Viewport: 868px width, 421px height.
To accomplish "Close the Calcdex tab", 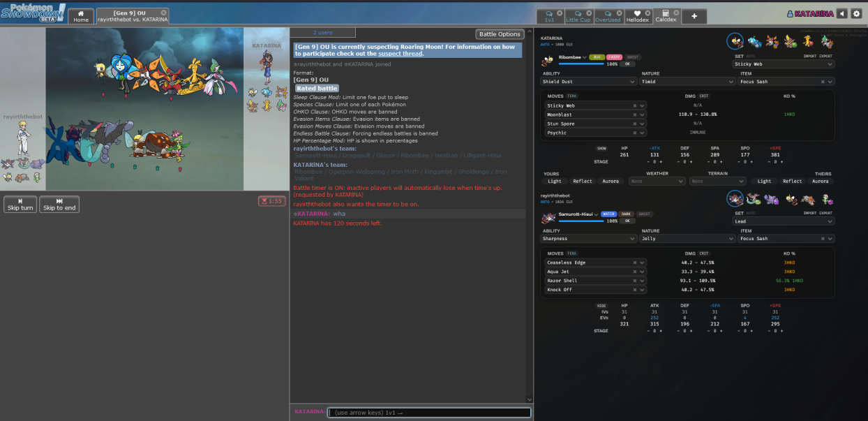I will pos(677,12).
